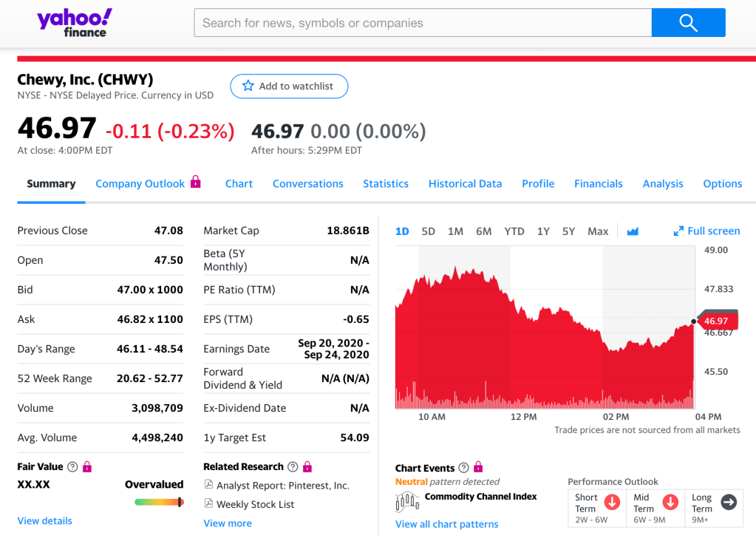Click the Company Outlook premium lock icon
The width and height of the screenshot is (756, 544).
pos(196,182)
